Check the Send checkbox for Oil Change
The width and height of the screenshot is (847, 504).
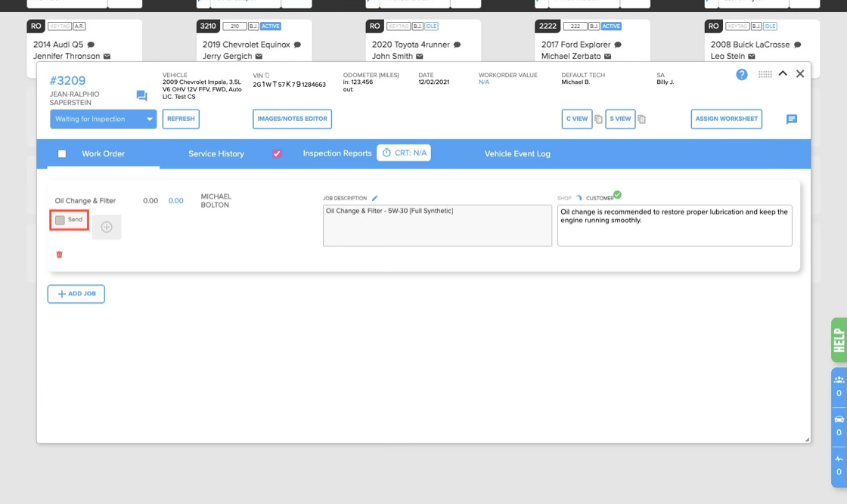click(x=60, y=220)
